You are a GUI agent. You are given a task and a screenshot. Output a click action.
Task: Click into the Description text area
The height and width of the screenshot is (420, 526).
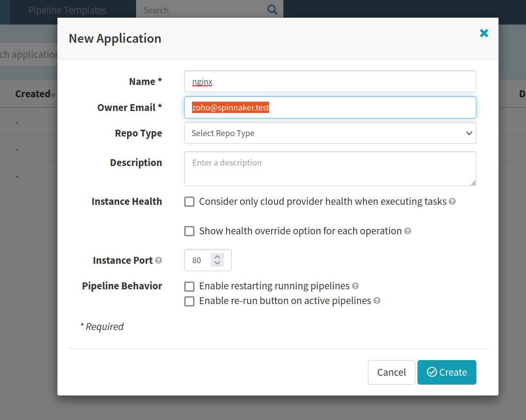pyautogui.click(x=330, y=168)
